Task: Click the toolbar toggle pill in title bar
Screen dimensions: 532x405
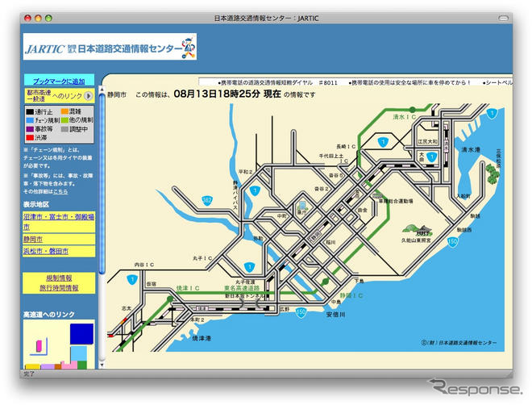Action: point(503,18)
